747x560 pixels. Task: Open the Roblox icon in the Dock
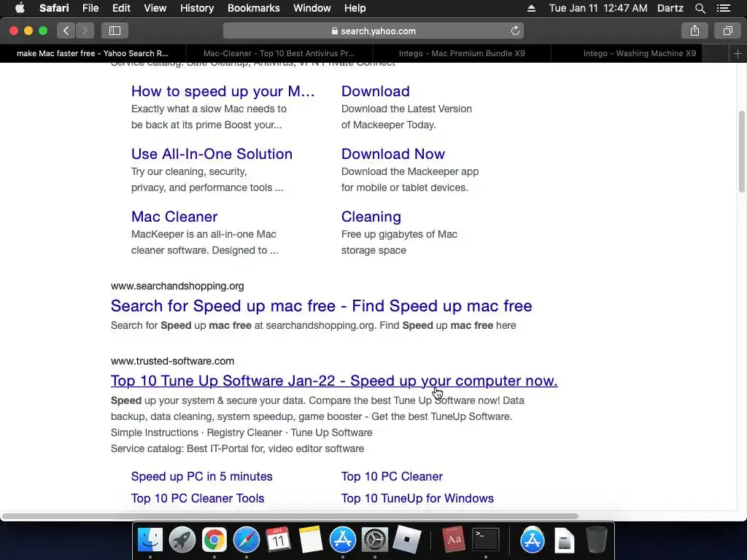pyautogui.click(x=406, y=540)
